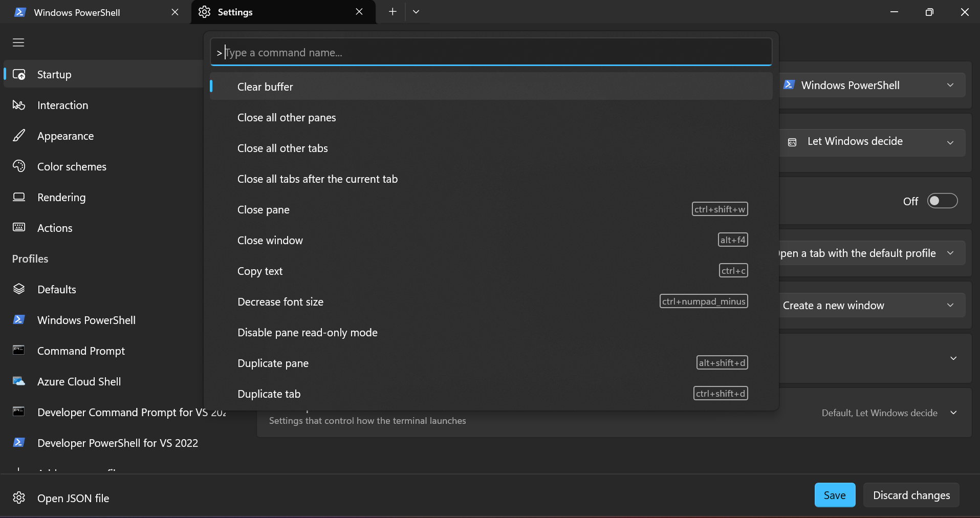Click the PowerShell icon on the first tab
The image size is (980, 518).
(20, 12)
